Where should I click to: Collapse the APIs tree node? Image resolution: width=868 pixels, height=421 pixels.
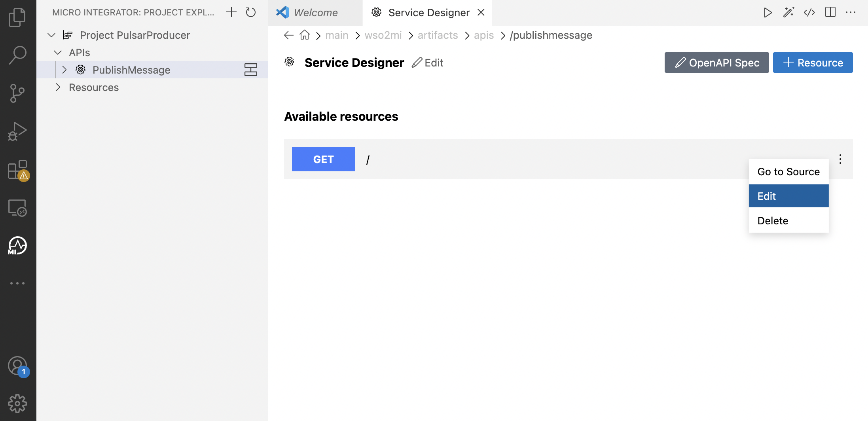[x=58, y=53]
